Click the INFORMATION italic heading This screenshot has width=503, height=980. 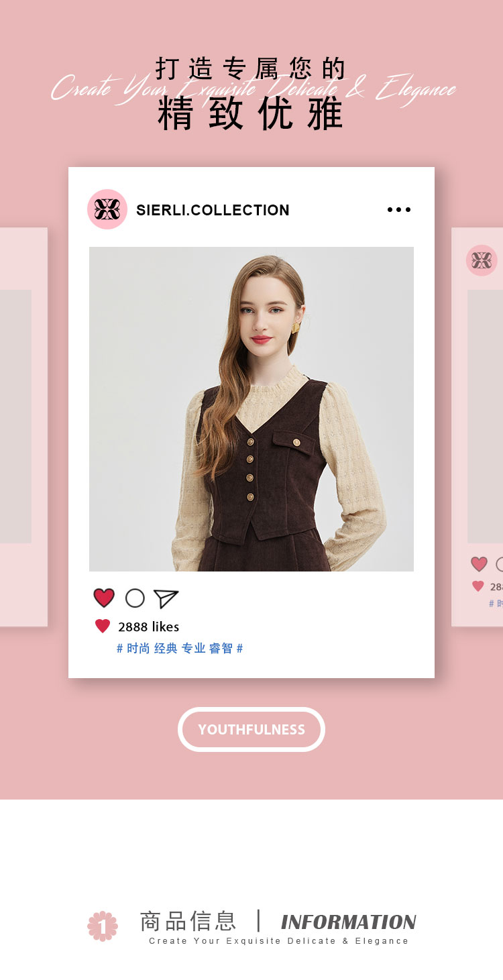pos(349,922)
